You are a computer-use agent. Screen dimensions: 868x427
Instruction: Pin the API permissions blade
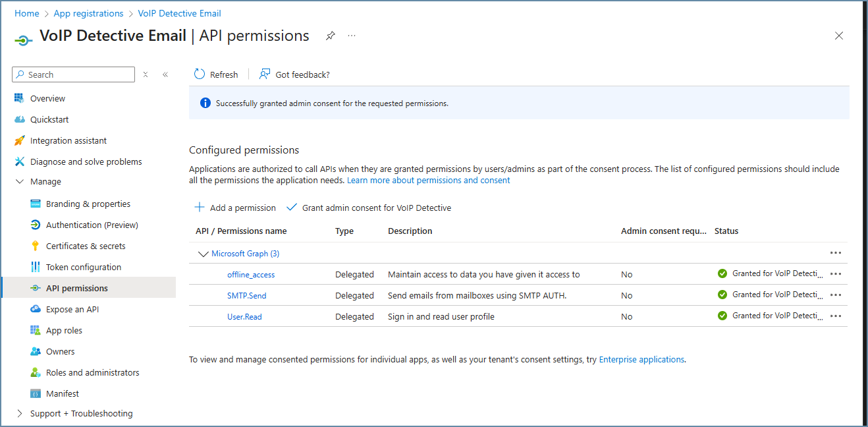[x=330, y=36]
